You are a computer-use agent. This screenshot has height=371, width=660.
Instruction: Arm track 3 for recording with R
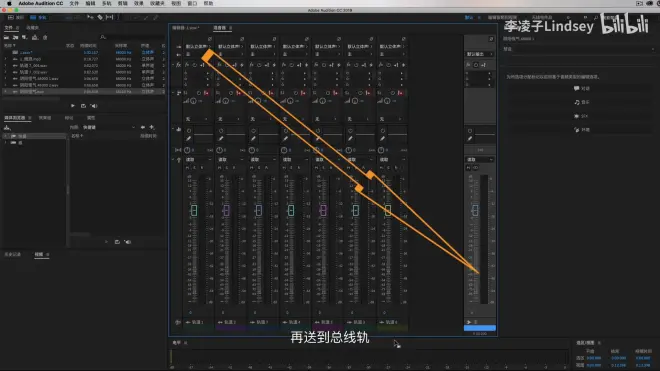coord(266,168)
